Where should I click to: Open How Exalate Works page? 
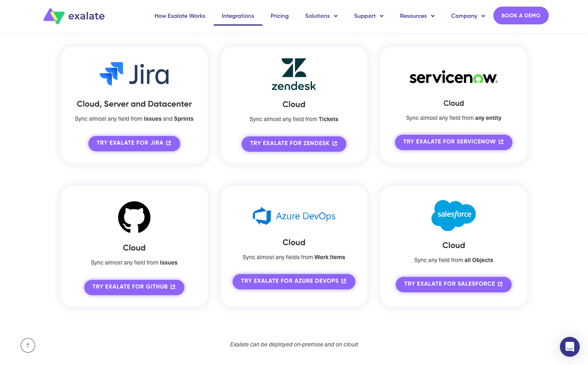coord(180,16)
